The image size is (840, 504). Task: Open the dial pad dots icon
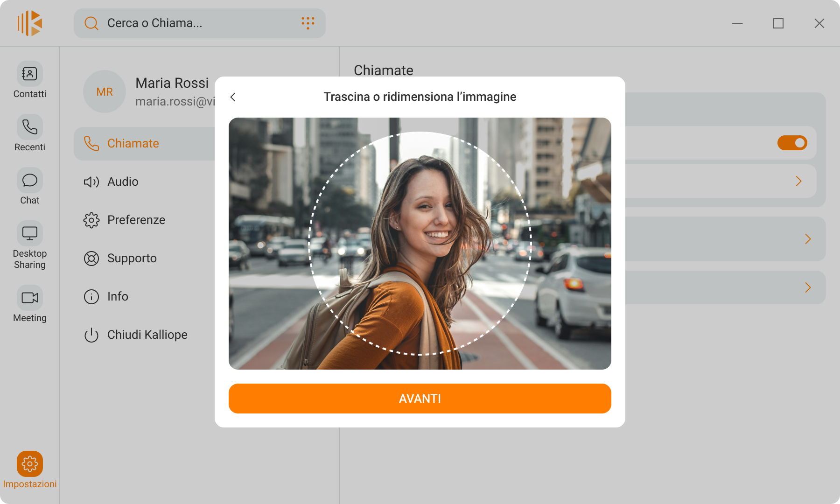coord(308,23)
